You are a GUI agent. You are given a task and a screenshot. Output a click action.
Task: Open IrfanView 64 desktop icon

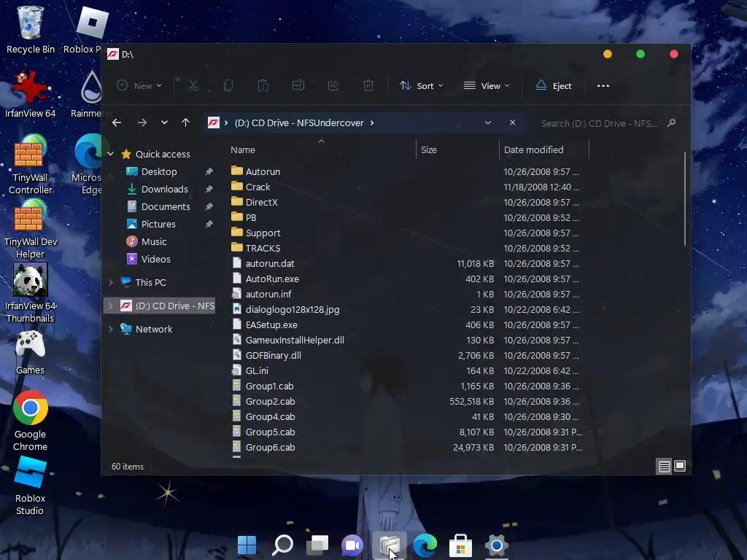coord(31,94)
